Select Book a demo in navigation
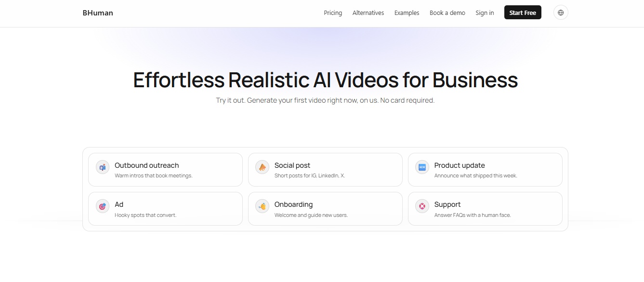The width and height of the screenshot is (644, 282). (x=447, y=13)
